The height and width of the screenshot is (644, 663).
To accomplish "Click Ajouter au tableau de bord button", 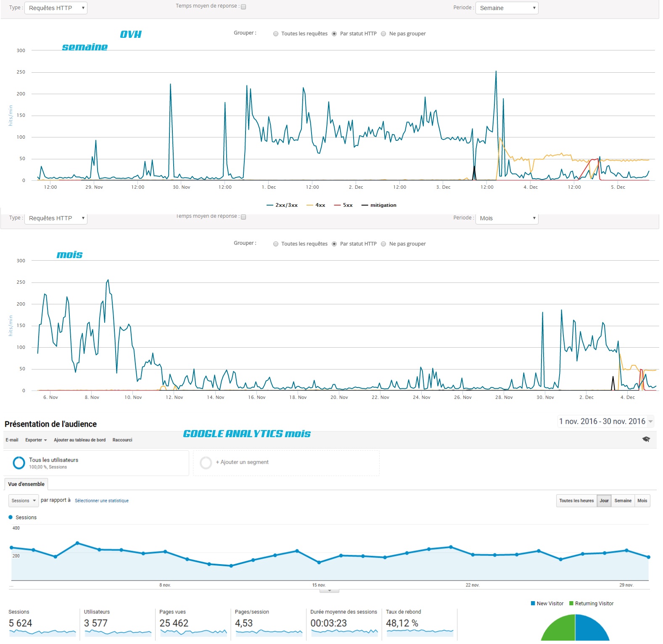I will point(80,440).
